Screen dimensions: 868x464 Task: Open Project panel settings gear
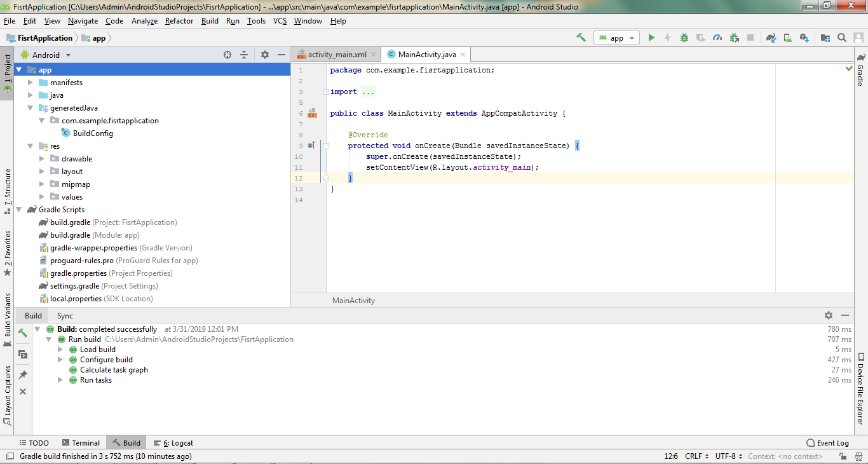coord(265,55)
